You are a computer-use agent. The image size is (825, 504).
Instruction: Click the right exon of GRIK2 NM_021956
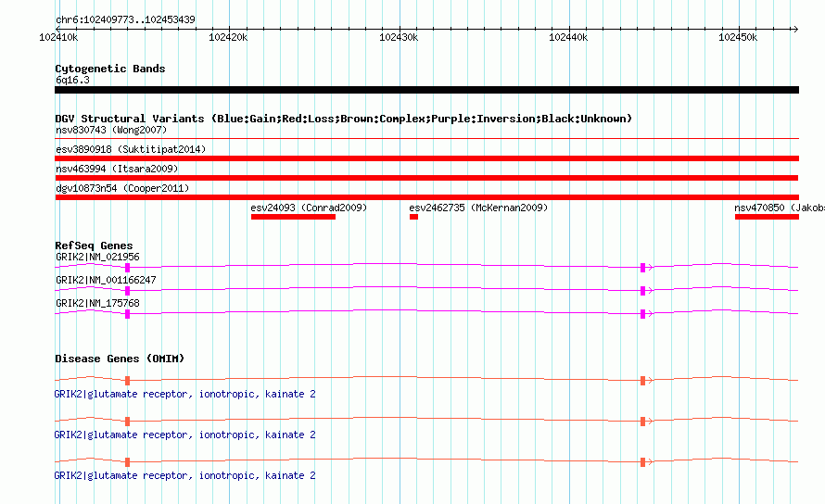642,268
